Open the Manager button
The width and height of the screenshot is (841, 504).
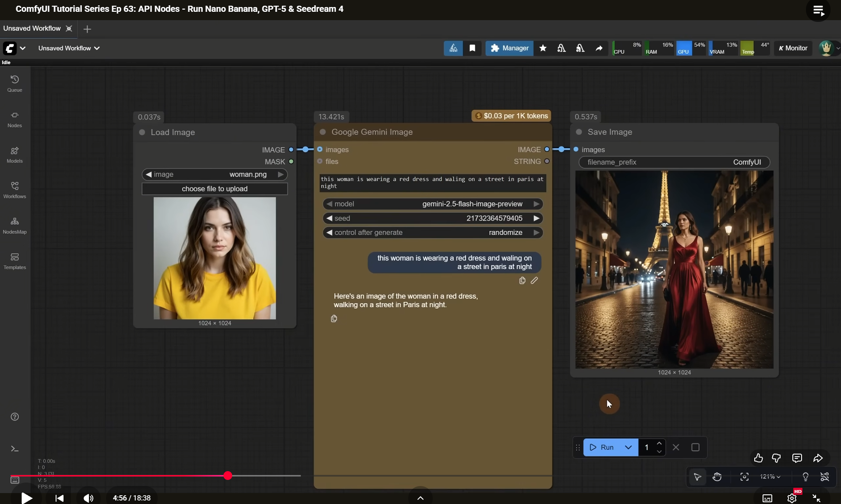pos(509,48)
